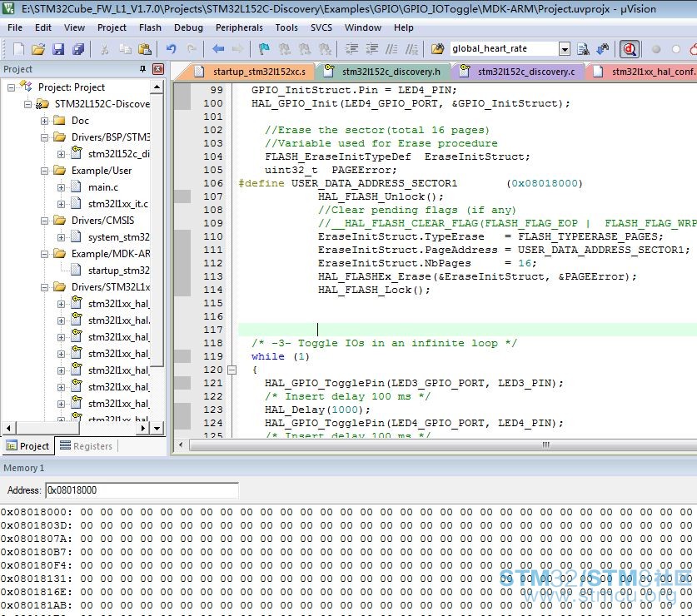
Task: Uncomment the selection
Action: point(412,49)
